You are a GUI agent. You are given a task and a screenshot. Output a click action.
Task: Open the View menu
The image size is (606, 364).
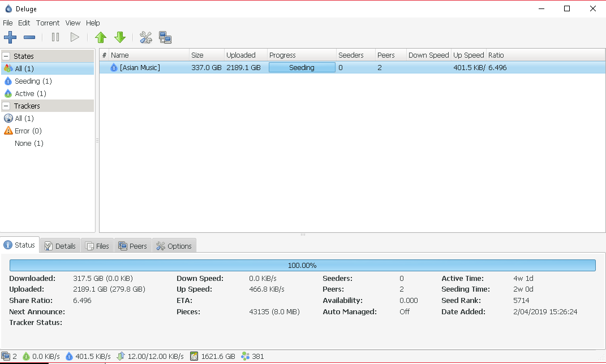pos(72,23)
